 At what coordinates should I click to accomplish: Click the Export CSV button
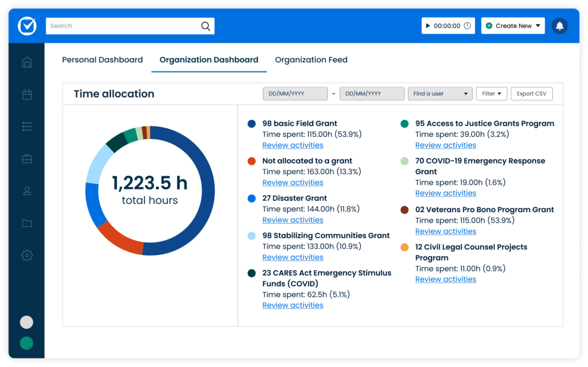531,93
